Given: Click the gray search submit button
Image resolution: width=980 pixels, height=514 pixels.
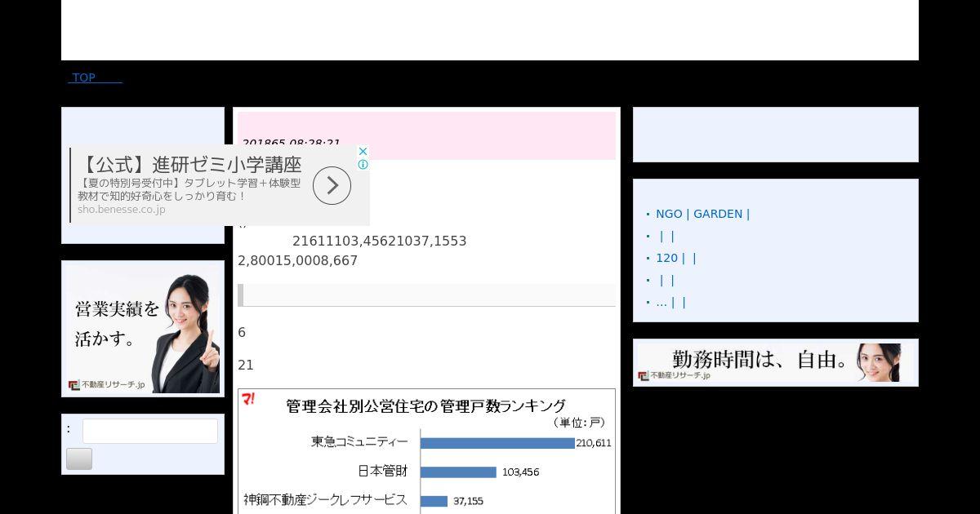Looking at the screenshot, I should pos(79,459).
